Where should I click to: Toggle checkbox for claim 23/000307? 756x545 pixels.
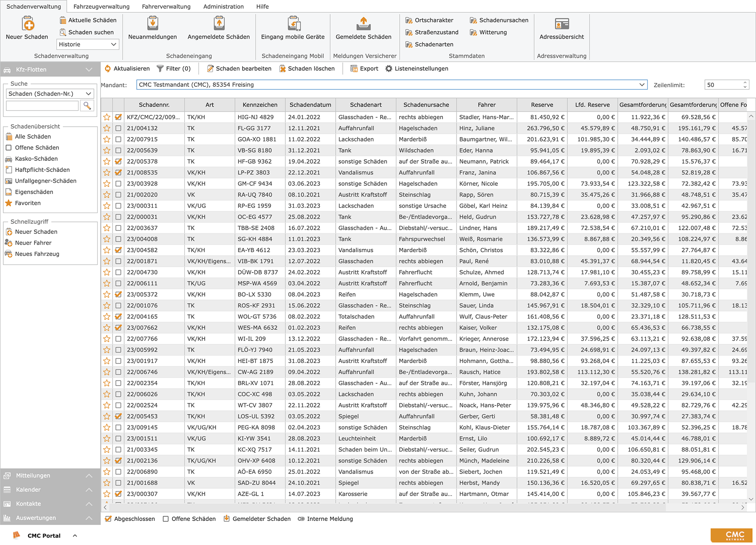tap(118, 494)
